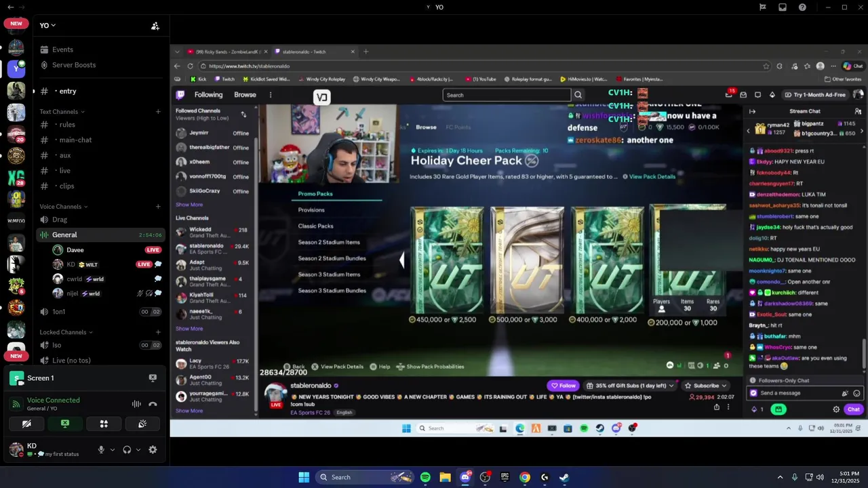Show hidden system tray icons chevron
The image size is (868, 488).
[x=780, y=477]
